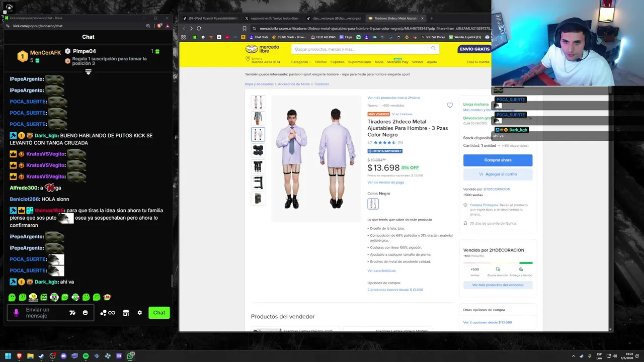Viewport: 644px width, 362px height.
Task: Reload the MercadoLibre page
Action: (199, 28)
